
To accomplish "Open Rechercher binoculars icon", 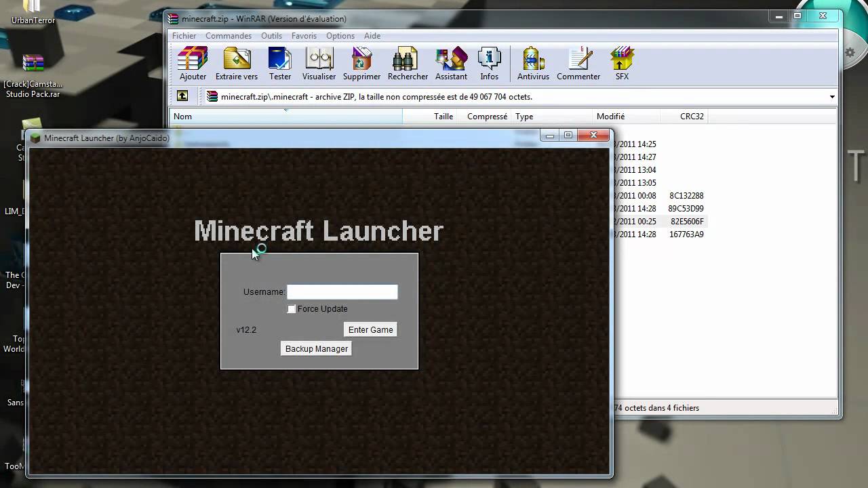I will click(408, 64).
